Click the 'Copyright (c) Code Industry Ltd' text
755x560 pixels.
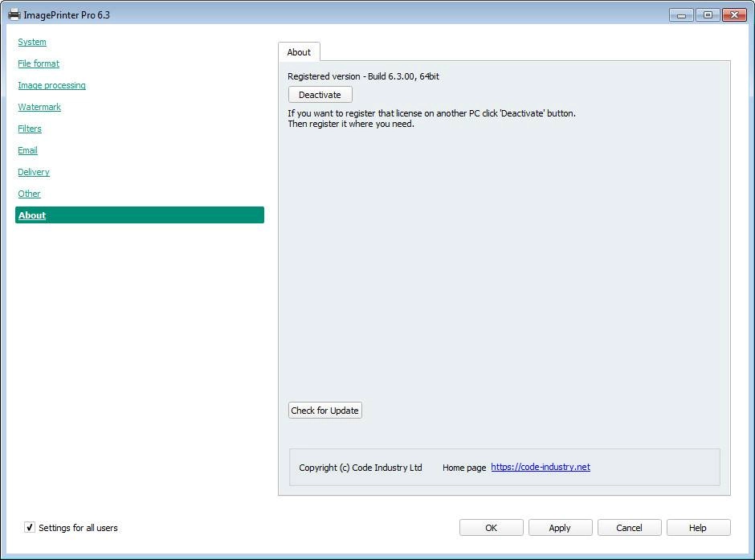point(360,468)
